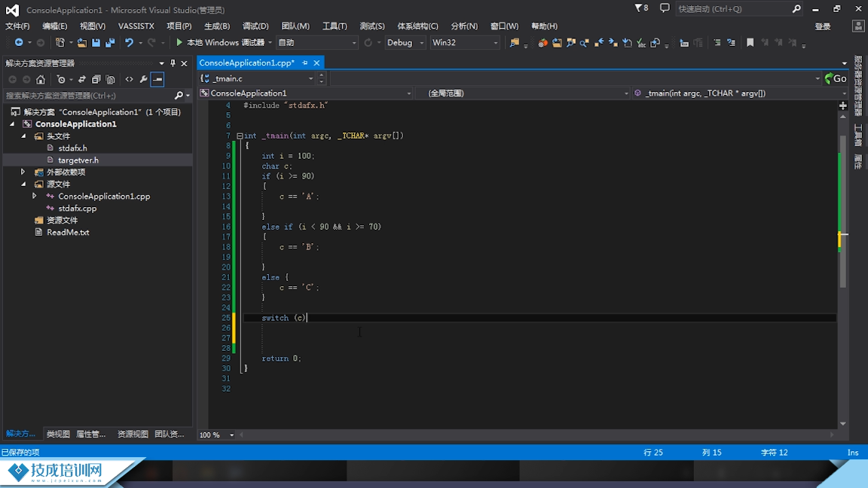Image resolution: width=868 pixels, height=488 pixels.
Task: Undo the last edit
Action: [129, 43]
